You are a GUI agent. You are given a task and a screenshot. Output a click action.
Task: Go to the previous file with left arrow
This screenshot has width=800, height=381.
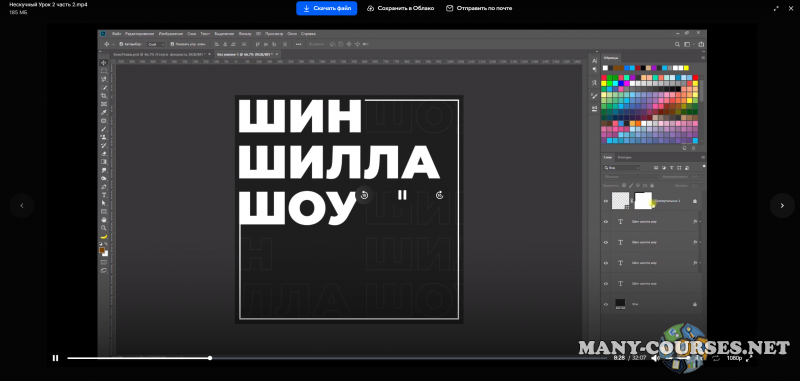coord(21,206)
